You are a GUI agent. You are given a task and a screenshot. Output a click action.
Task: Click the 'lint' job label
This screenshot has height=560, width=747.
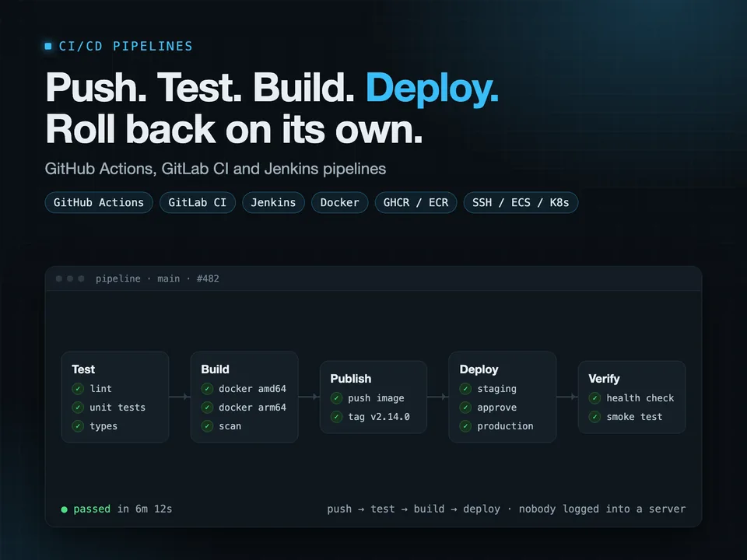[101, 389]
